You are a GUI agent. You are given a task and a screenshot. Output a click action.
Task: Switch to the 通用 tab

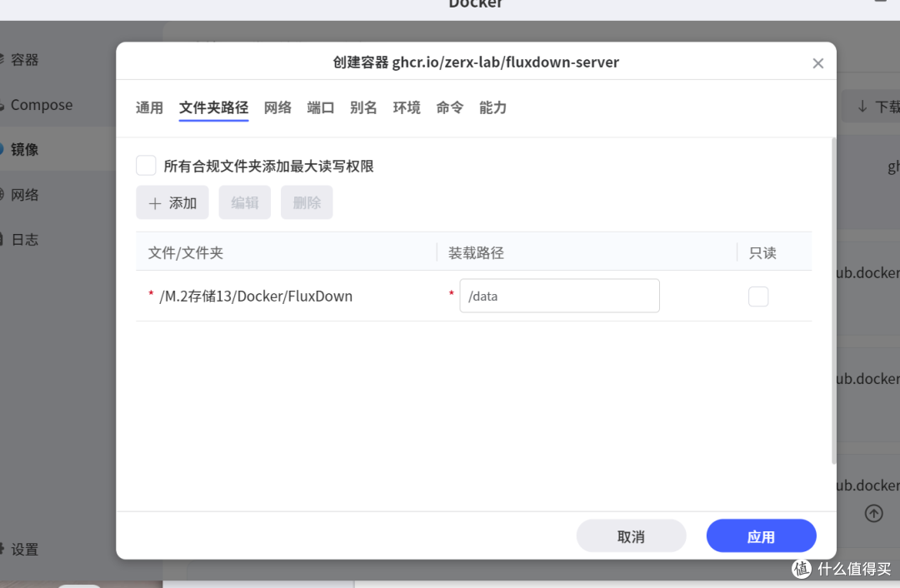click(149, 107)
